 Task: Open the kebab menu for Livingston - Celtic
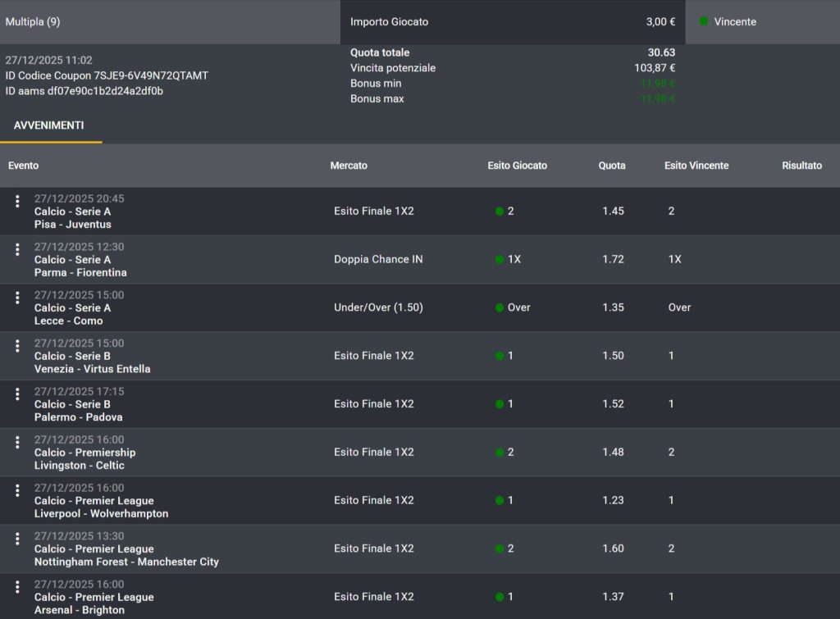17,443
